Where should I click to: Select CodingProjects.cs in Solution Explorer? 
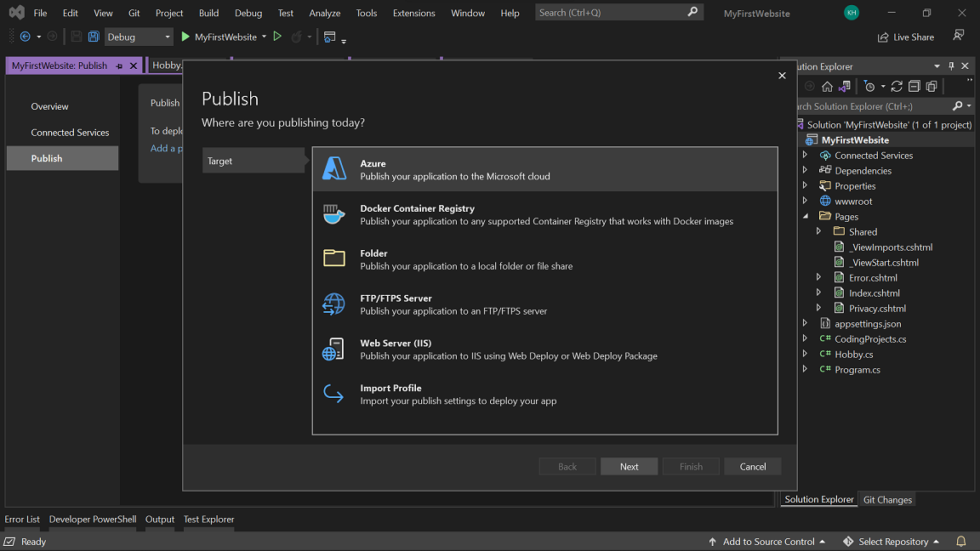870,338
